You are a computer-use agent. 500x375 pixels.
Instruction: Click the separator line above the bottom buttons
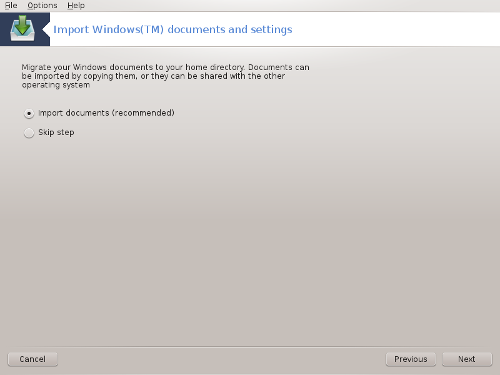point(250,347)
